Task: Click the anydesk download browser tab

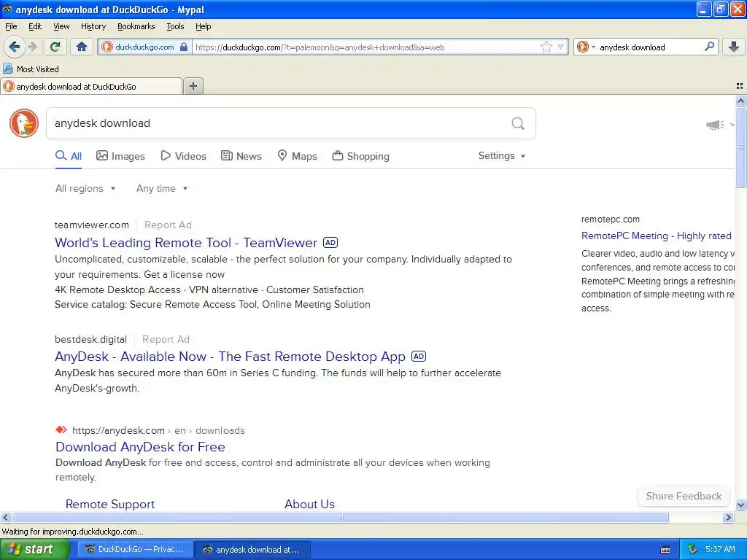Action: (x=91, y=86)
